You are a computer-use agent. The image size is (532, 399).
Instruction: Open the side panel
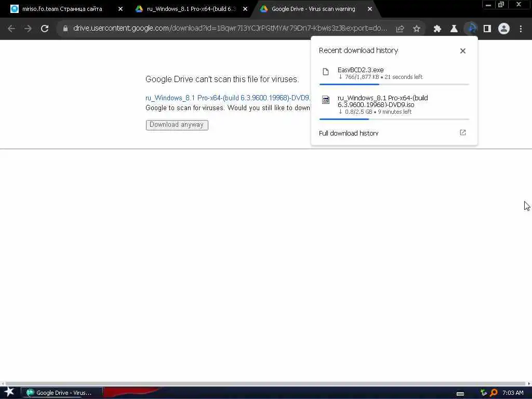487,29
